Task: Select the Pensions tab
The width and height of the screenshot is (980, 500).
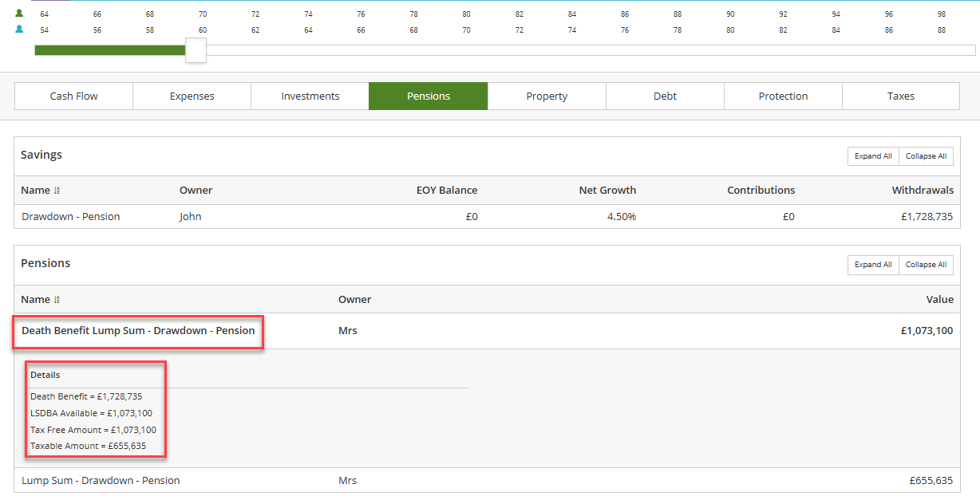Action: 429,96
